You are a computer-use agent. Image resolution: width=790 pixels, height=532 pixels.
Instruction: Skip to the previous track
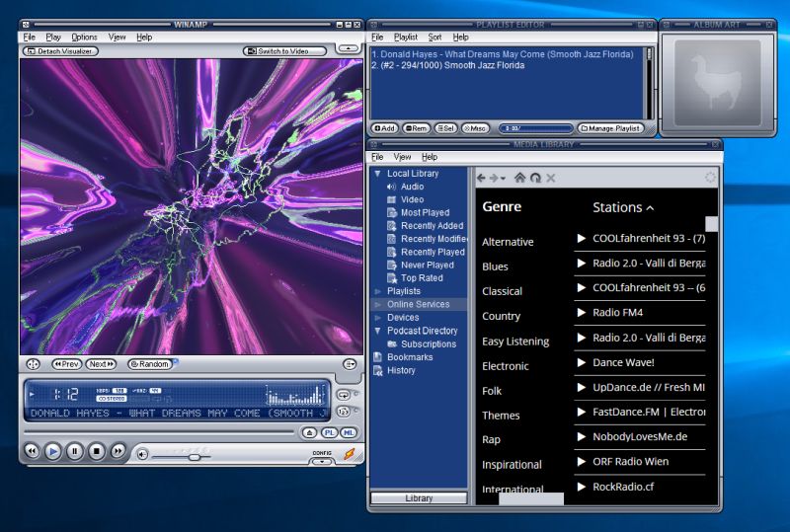pos(32,451)
